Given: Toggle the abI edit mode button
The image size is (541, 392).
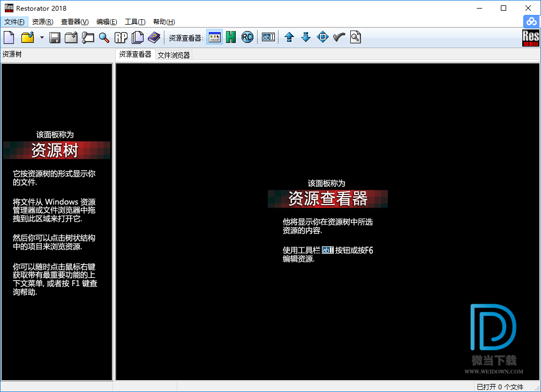Looking at the screenshot, I should point(268,37).
